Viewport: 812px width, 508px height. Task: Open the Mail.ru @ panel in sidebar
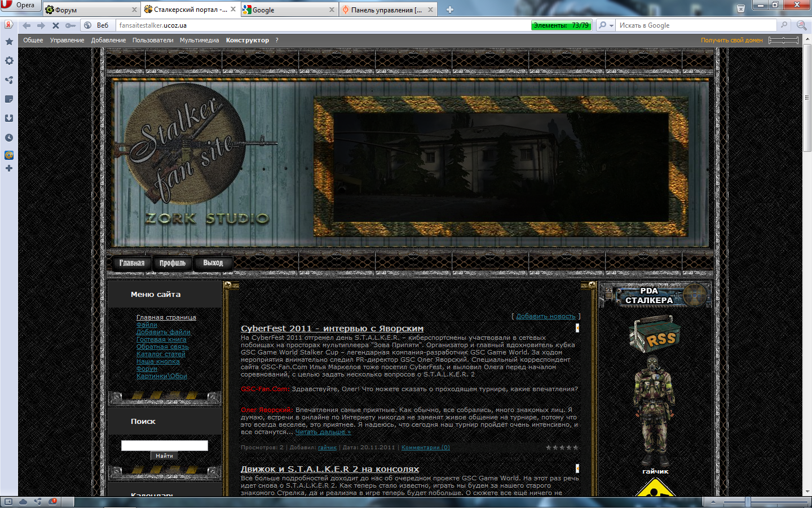tap(9, 155)
